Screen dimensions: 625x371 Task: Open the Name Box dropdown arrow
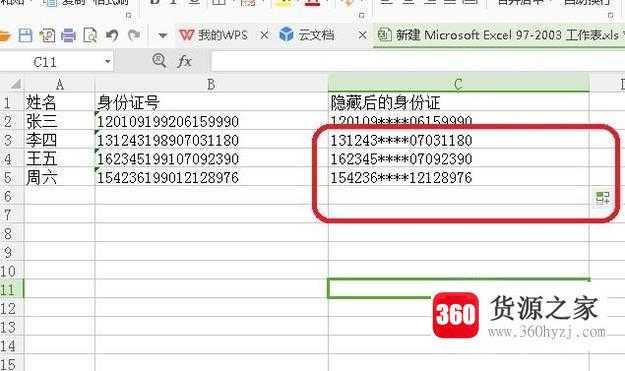108,62
